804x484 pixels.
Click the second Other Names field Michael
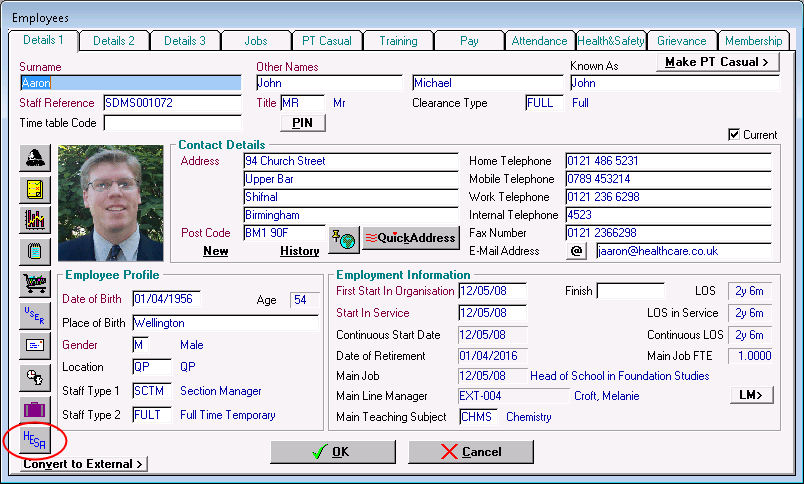pos(488,83)
